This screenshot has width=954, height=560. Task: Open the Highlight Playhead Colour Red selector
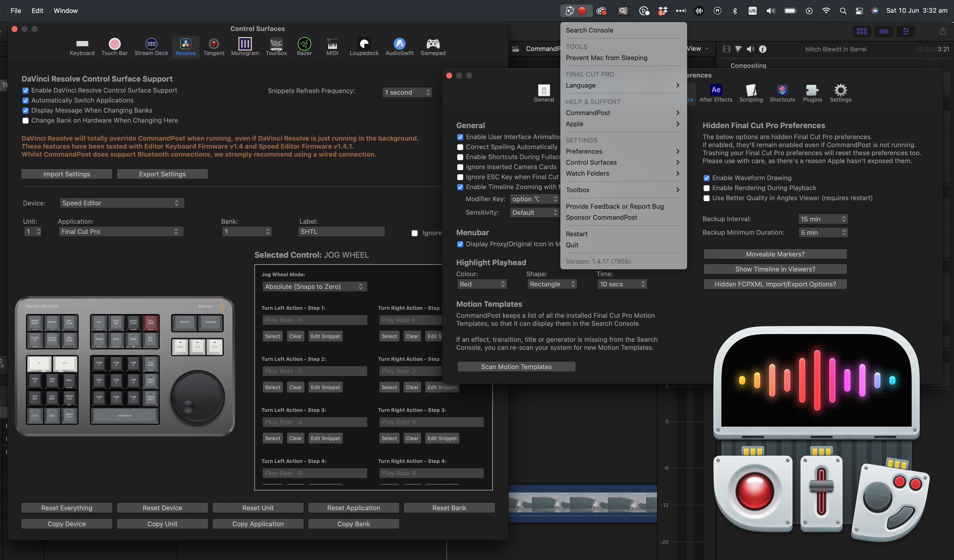[x=482, y=284]
